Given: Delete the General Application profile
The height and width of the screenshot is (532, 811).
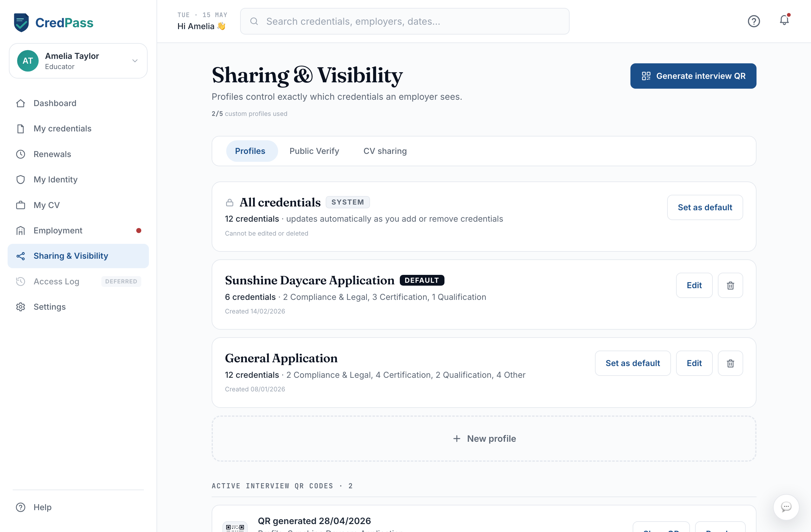Looking at the screenshot, I should tap(730, 364).
